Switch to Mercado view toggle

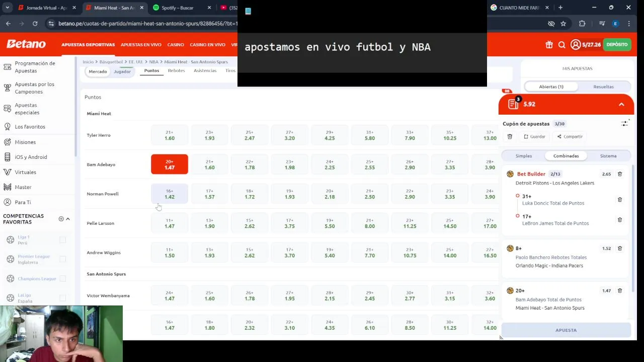pos(98,71)
